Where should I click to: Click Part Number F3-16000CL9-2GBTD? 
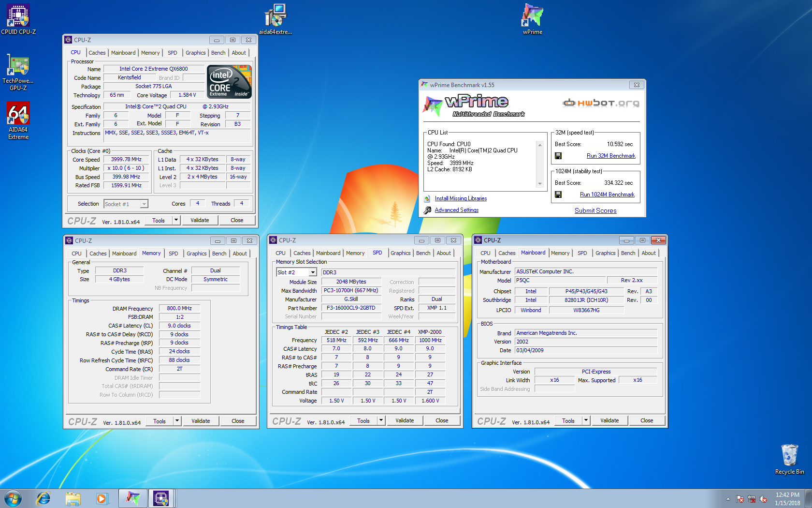pyautogui.click(x=351, y=308)
